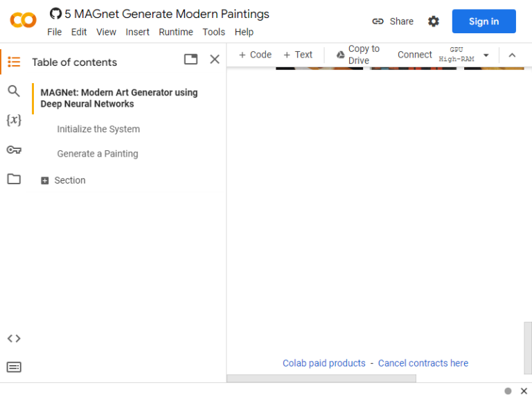Close the bottom status bar
The height and width of the screenshot is (399, 532).
click(x=524, y=391)
